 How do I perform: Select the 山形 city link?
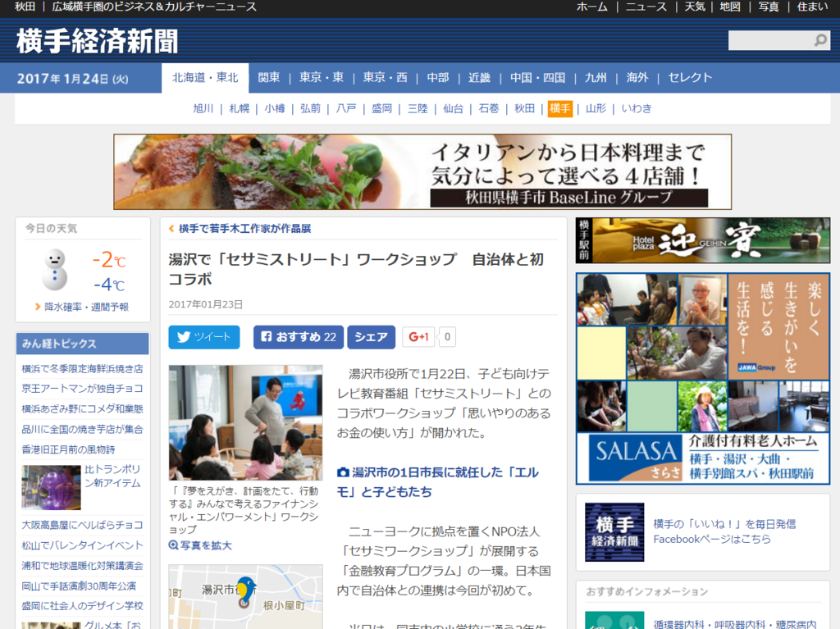coord(596,109)
